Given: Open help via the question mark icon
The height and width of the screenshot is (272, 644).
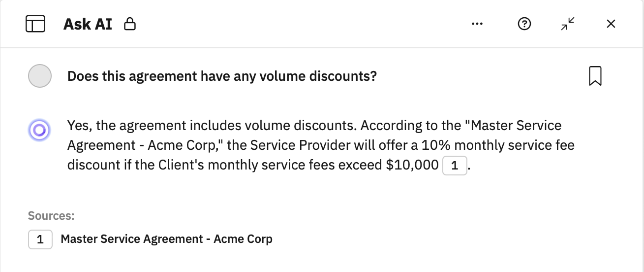Looking at the screenshot, I should pyautogui.click(x=524, y=24).
